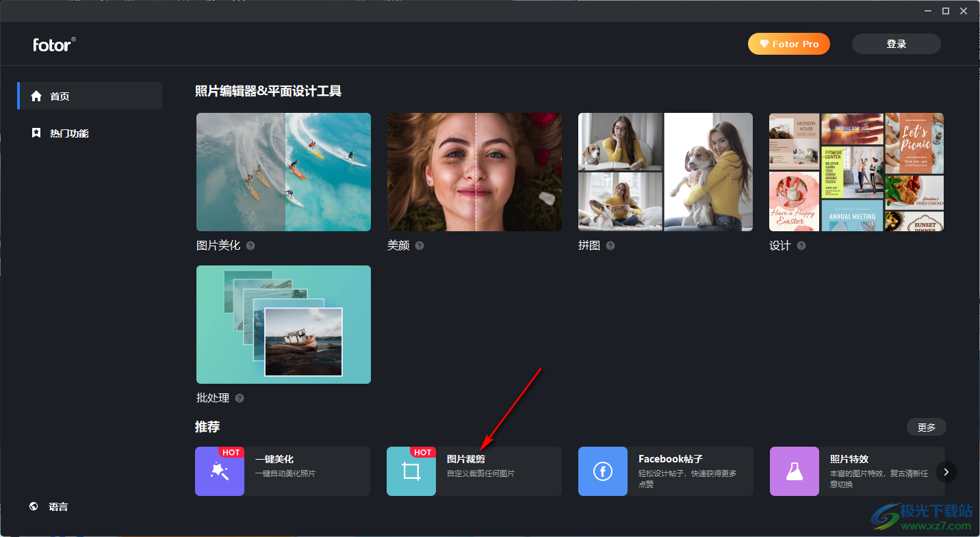Open the 批处理 batch thumbnail

click(x=283, y=324)
